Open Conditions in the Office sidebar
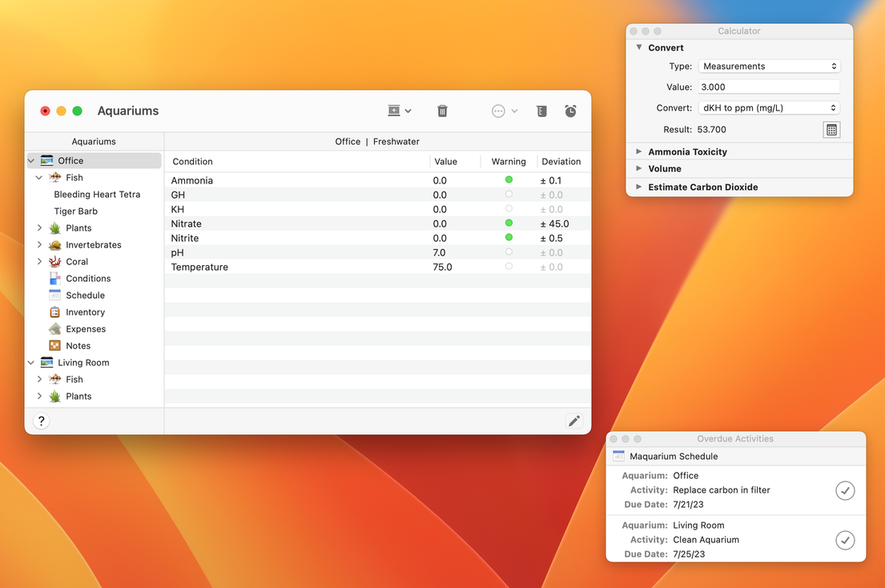Viewport: 885px width, 588px height. (88, 279)
